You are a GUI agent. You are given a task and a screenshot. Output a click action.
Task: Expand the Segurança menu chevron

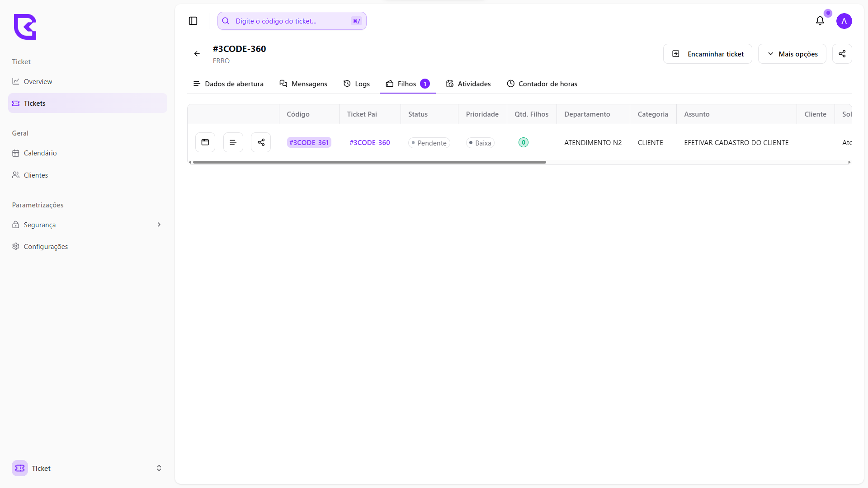click(x=159, y=225)
